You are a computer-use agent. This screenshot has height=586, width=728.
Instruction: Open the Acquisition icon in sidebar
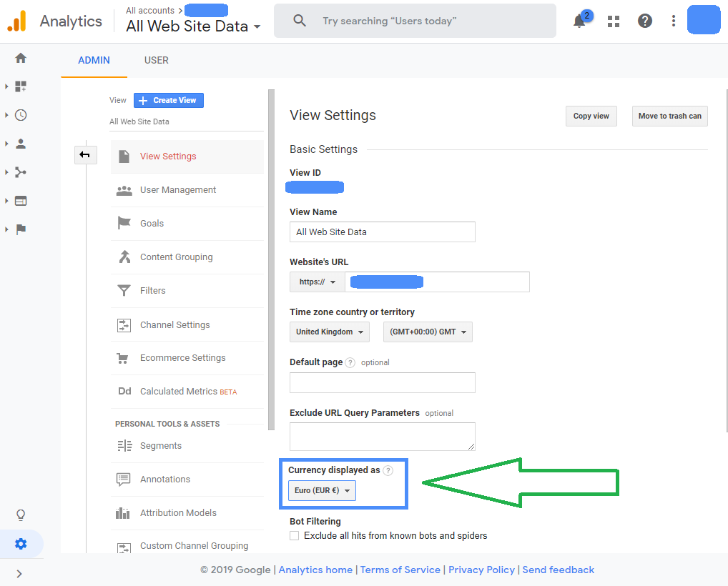click(21, 172)
